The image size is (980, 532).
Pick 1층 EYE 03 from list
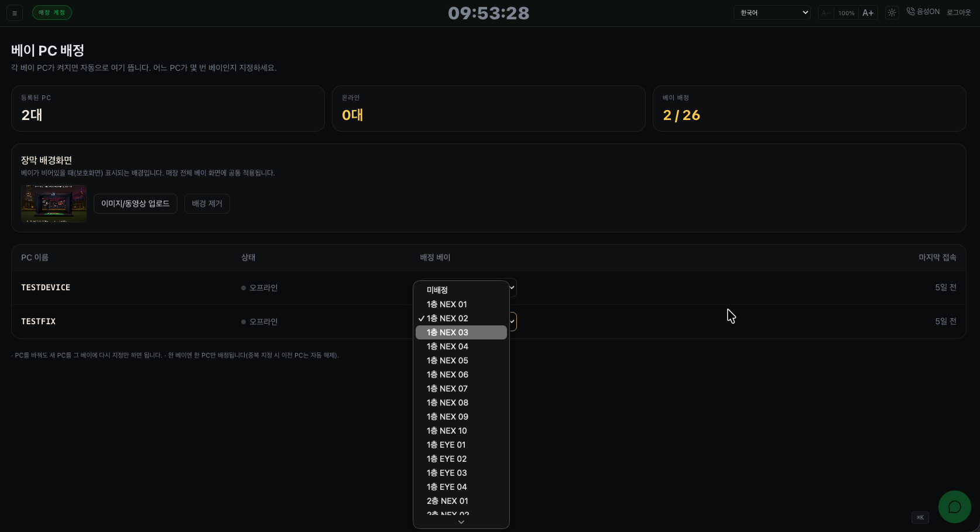coord(461,473)
